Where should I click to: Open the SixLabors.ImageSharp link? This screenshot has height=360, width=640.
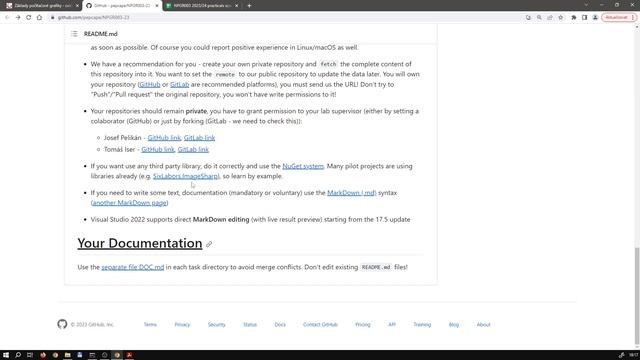186,176
